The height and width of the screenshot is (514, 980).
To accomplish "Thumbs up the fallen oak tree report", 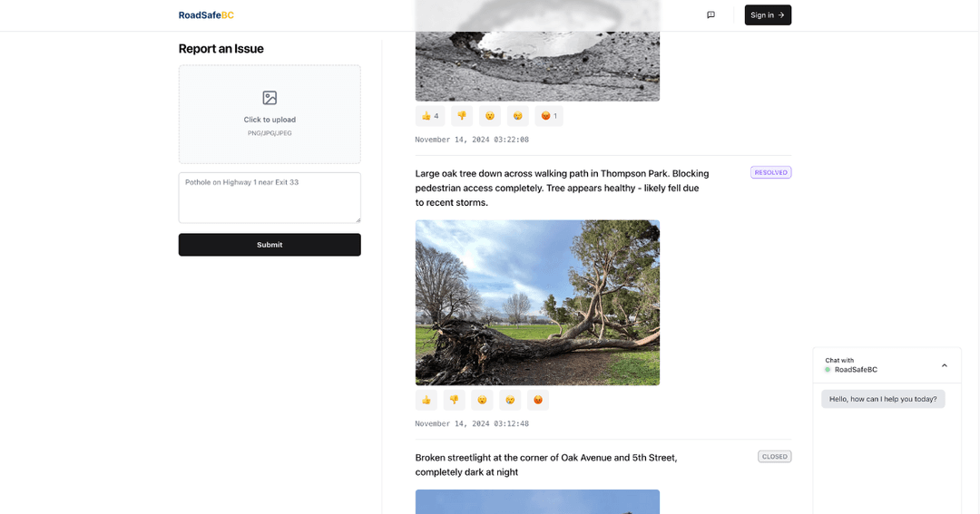I will coord(426,400).
